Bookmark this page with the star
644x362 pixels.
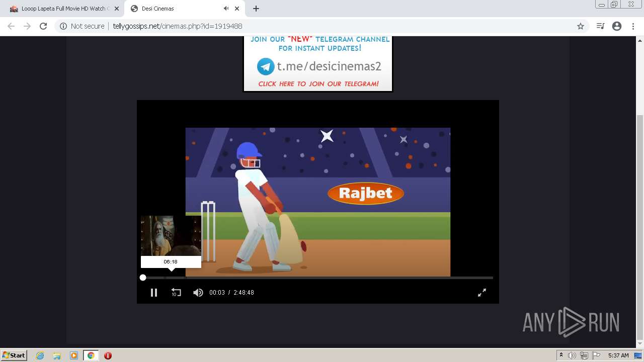pos(581,26)
